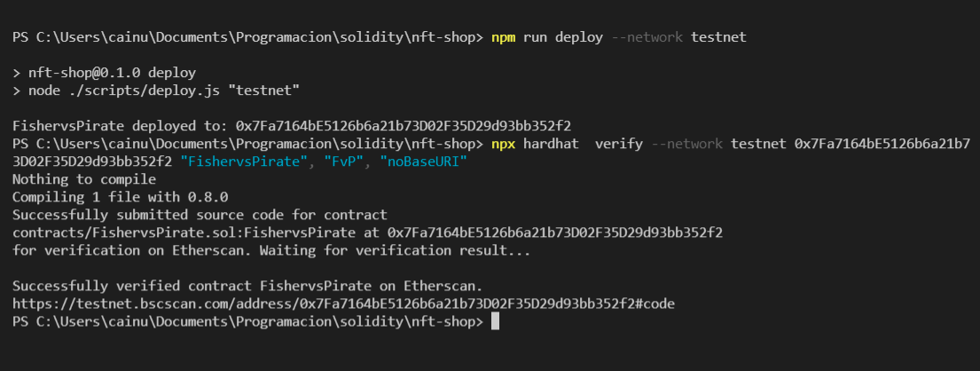The height and width of the screenshot is (371, 980).
Task: Click the deployed contract address after 'deployed to:'
Action: 404,126
